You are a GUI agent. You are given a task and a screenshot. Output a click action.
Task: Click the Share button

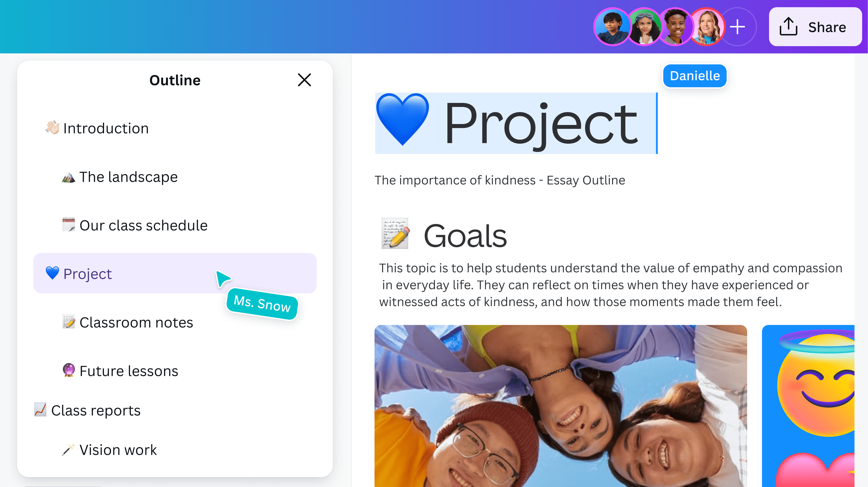click(x=815, y=27)
